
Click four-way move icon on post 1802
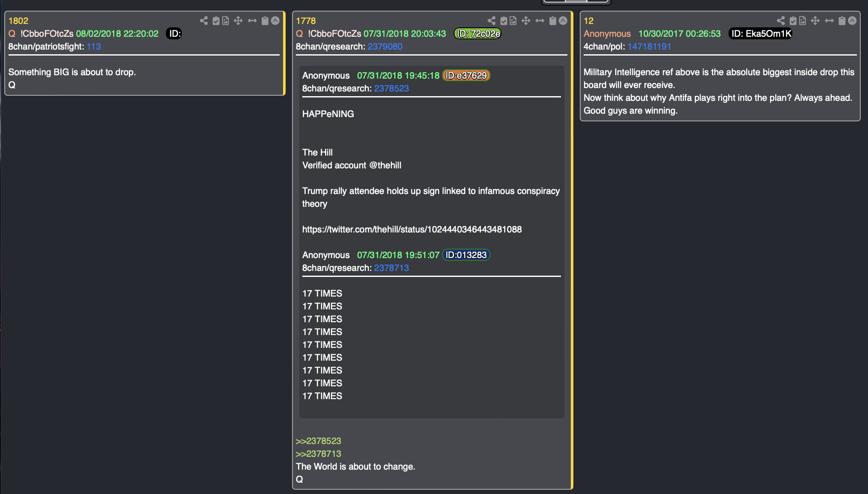coord(238,21)
